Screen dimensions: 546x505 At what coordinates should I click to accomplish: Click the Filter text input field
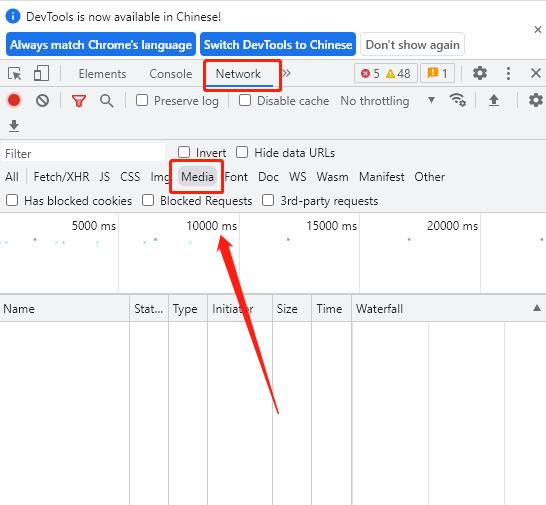(x=84, y=153)
